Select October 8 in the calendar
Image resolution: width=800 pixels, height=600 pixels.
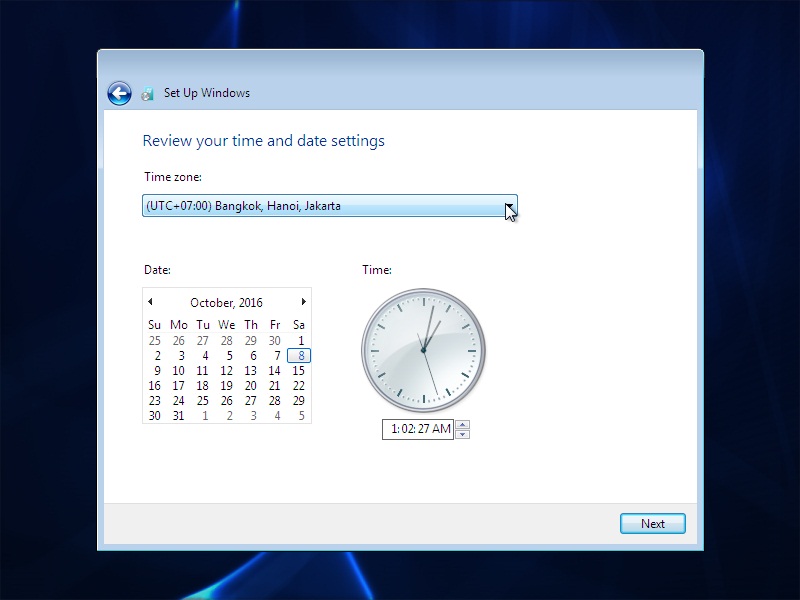pos(299,356)
